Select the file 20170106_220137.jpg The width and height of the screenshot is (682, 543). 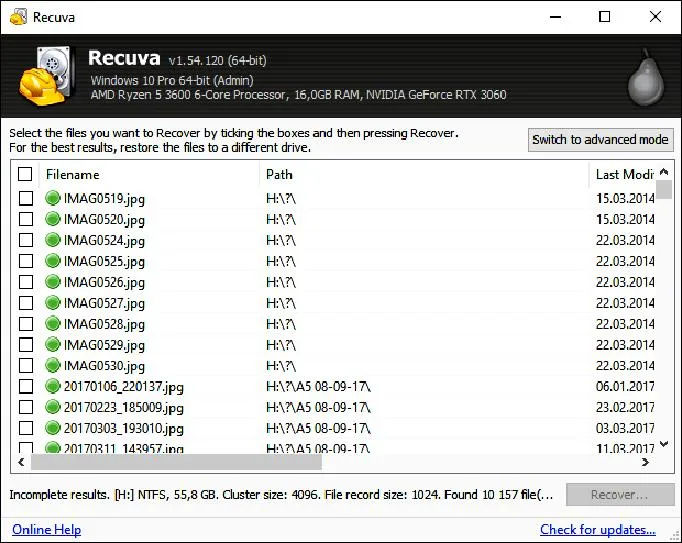124,386
